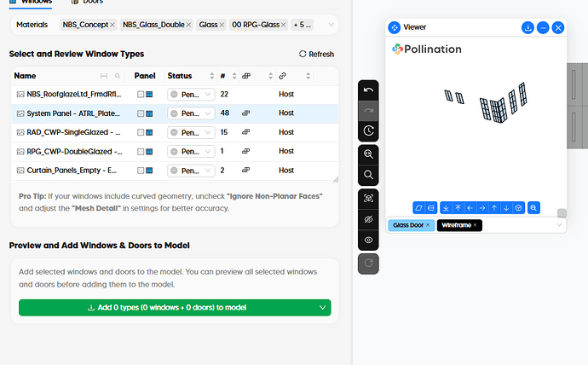Open history clock icon in black toolbar

point(368,131)
